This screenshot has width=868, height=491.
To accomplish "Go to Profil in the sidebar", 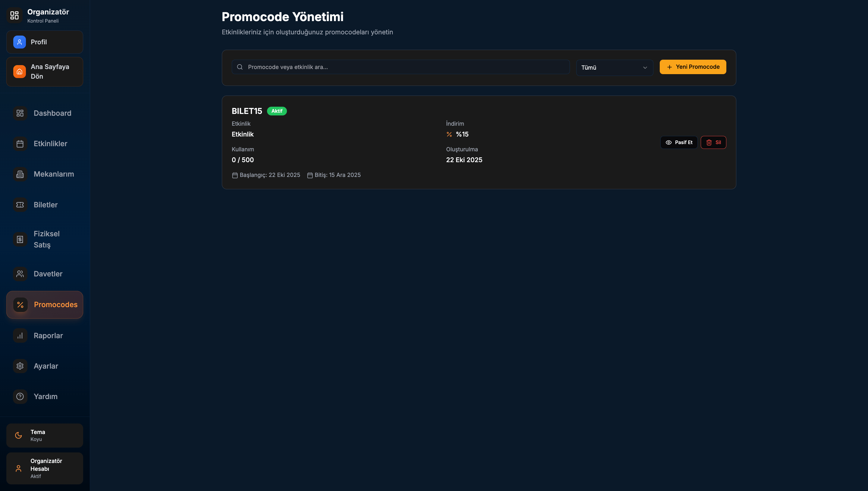I will [45, 42].
